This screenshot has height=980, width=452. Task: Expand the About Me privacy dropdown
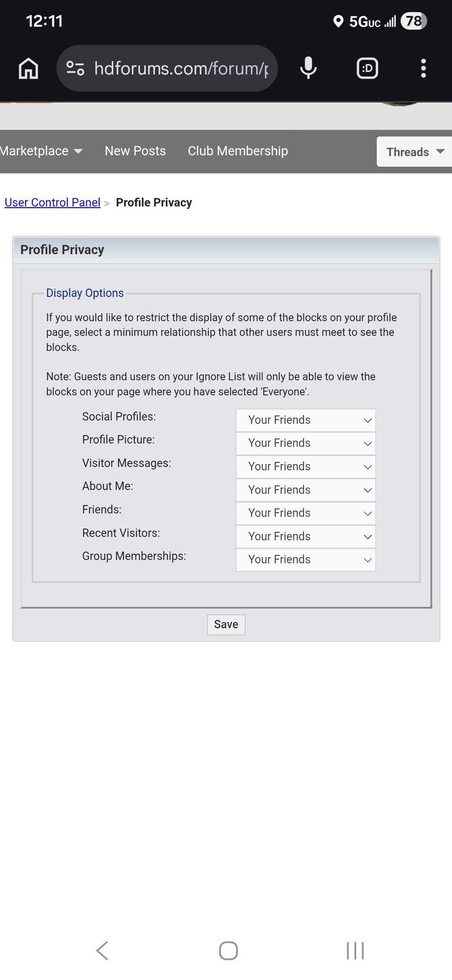coord(306,490)
